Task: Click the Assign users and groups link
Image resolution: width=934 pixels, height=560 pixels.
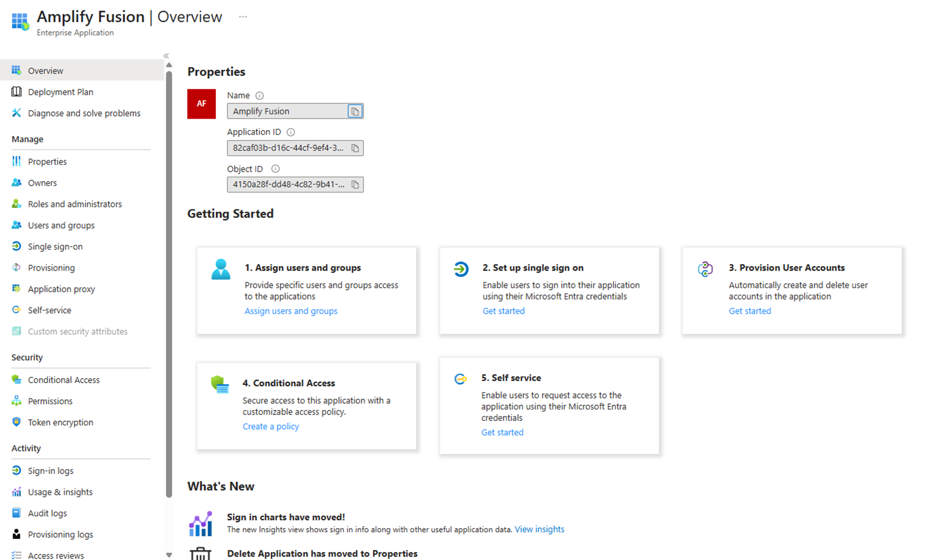Action: coord(291,311)
